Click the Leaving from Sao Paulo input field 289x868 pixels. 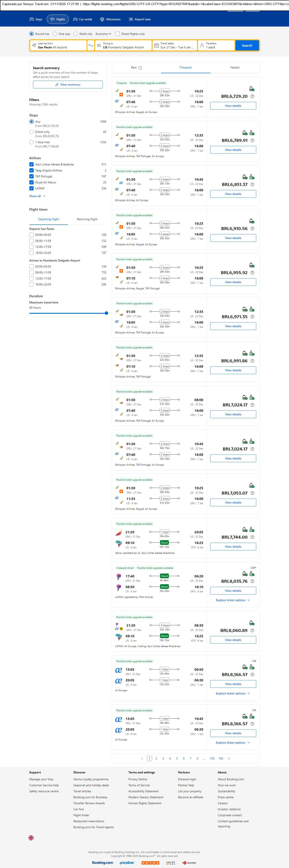(x=58, y=46)
